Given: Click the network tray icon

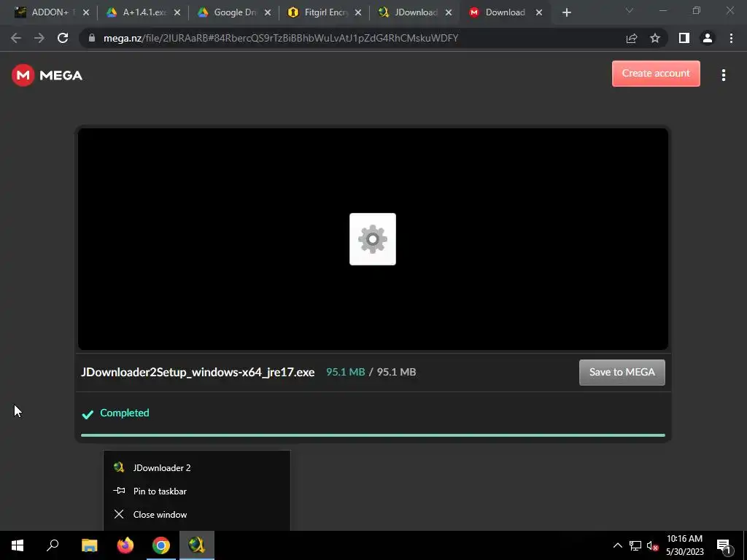Looking at the screenshot, I should tap(635, 545).
